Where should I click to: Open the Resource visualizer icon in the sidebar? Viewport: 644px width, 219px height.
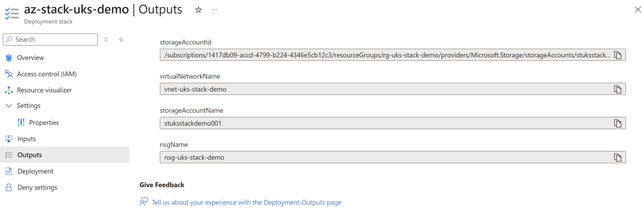click(x=8, y=90)
